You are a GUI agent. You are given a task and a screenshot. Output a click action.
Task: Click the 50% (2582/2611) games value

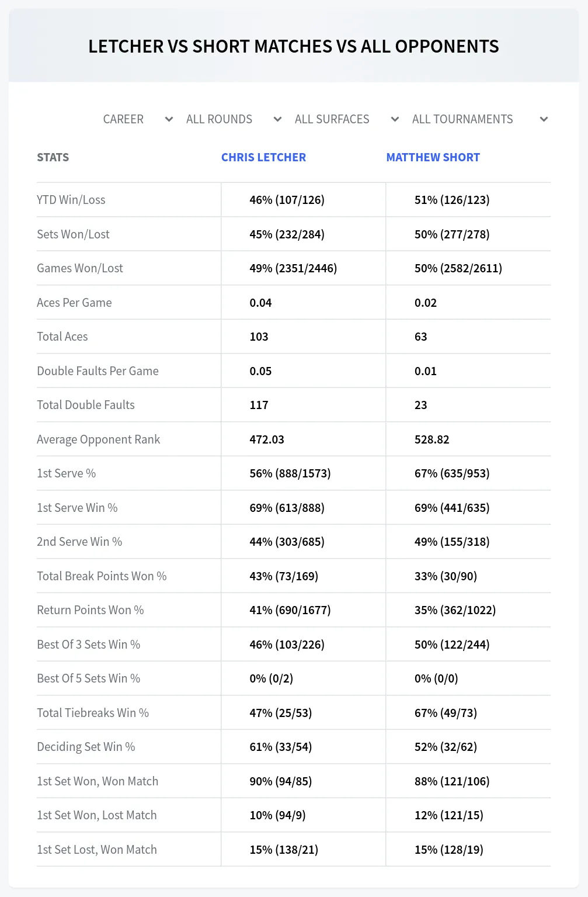458,268
